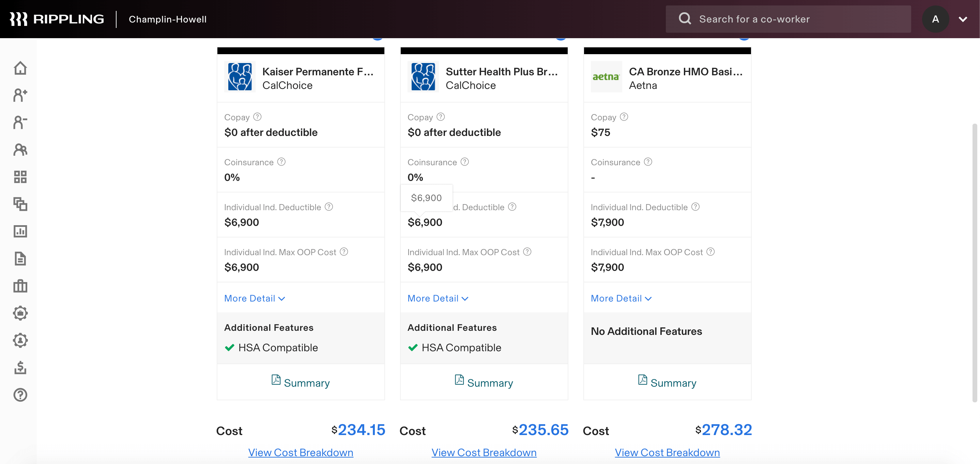
Task: Open the help question mark sidebar icon
Action: click(x=20, y=395)
